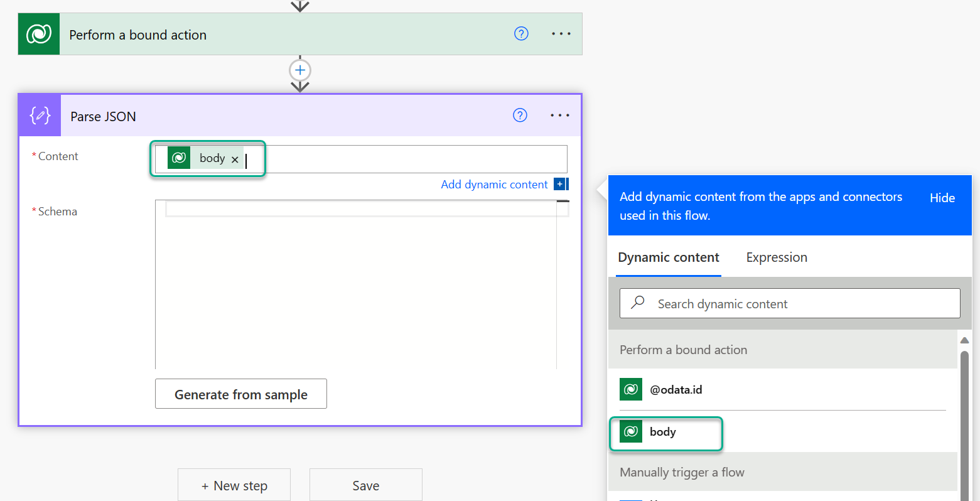
Task: Switch to the Expression tab
Action: [776, 257]
